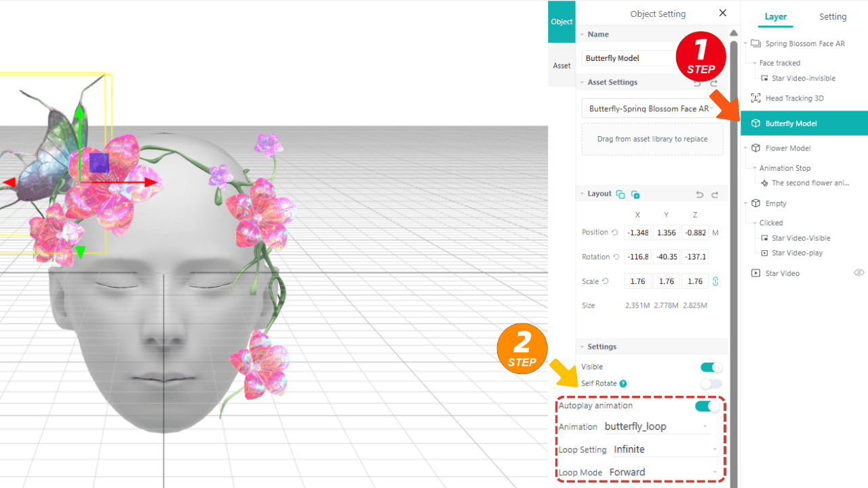
Task: Click the reset icon next to Position
Action: pos(614,232)
